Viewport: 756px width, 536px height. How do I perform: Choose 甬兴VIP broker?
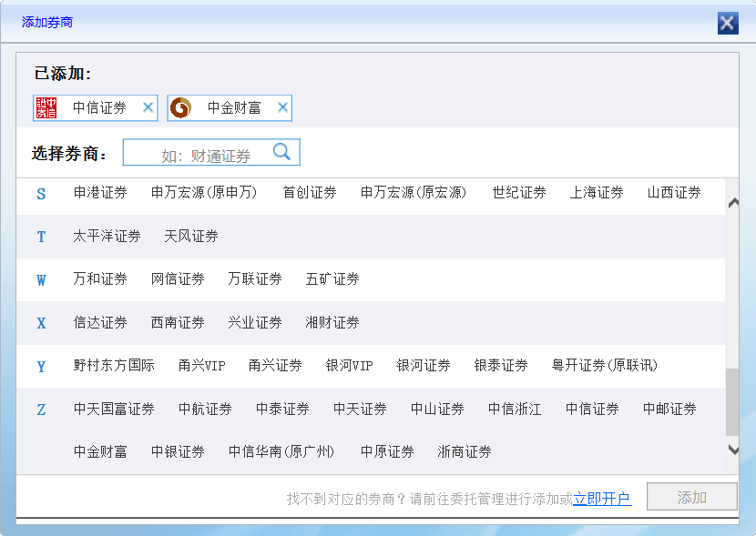[202, 365]
